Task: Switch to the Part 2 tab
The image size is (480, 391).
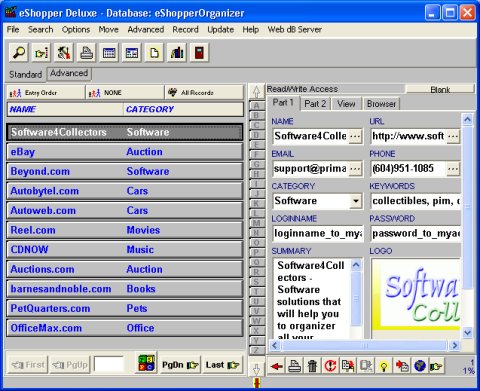Action: tap(315, 104)
